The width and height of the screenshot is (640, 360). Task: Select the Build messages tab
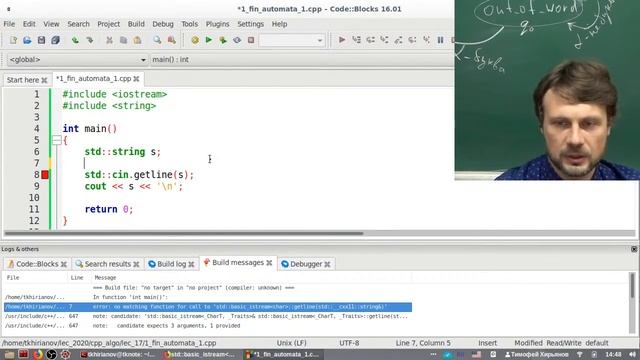click(238, 263)
